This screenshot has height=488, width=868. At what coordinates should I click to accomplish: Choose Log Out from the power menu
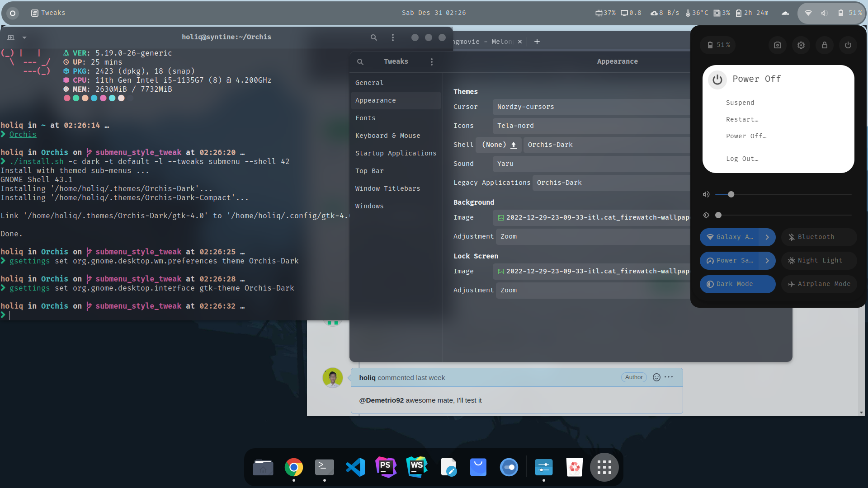742,159
